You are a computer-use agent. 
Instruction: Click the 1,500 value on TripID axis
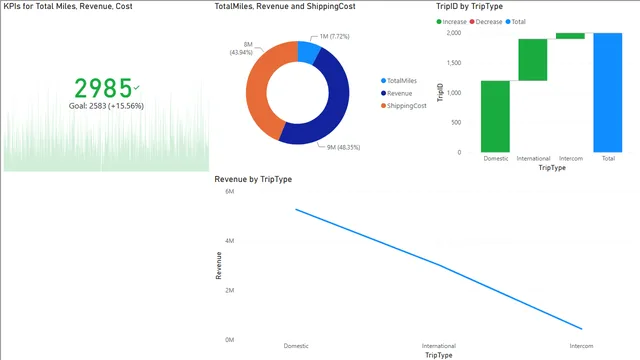453,63
